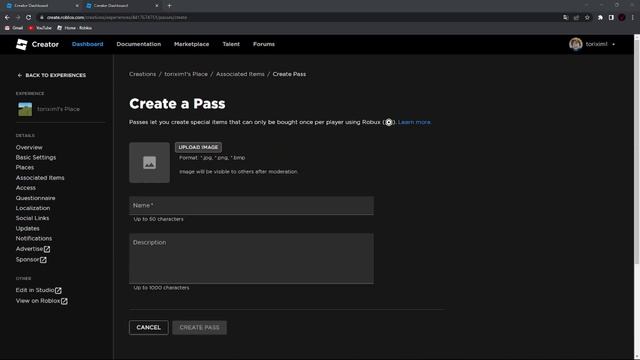Switch to the first Creator Dashboard tab
640x360 pixels.
(x=42, y=6)
